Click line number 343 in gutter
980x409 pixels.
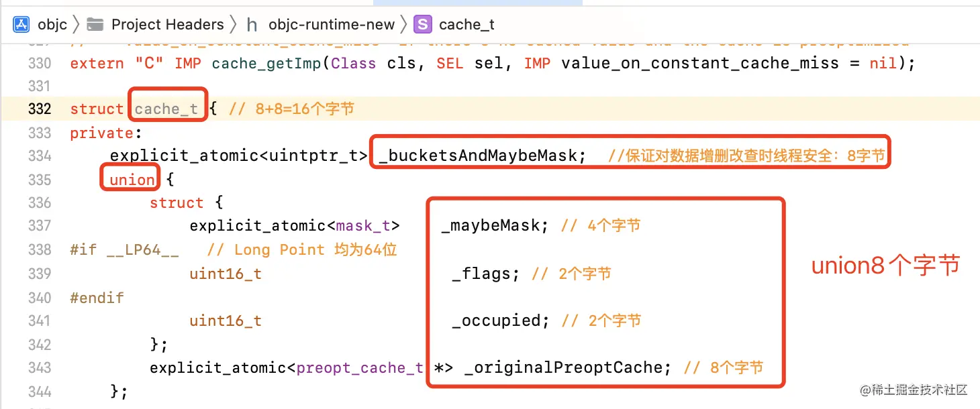pos(40,368)
